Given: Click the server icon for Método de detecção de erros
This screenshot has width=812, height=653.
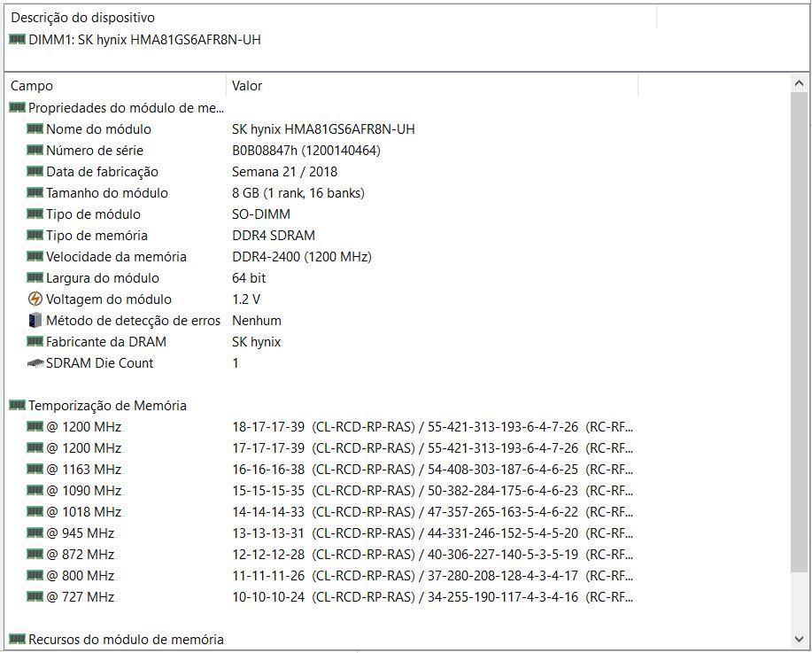Looking at the screenshot, I should 35,320.
